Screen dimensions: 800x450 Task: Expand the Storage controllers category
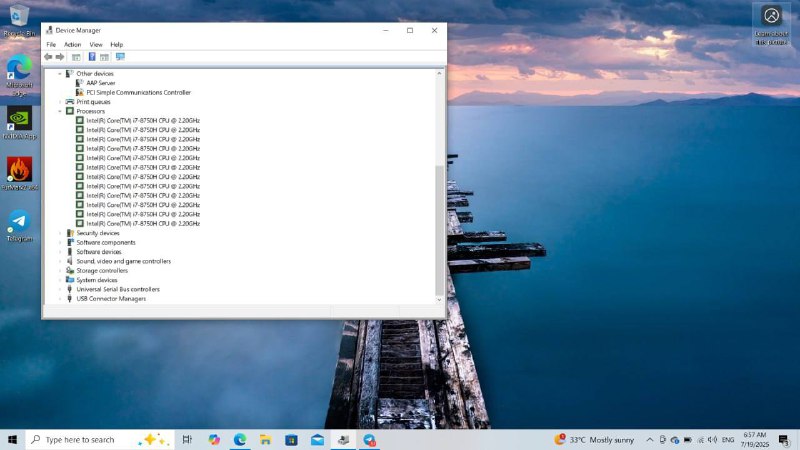[x=60, y=270]
